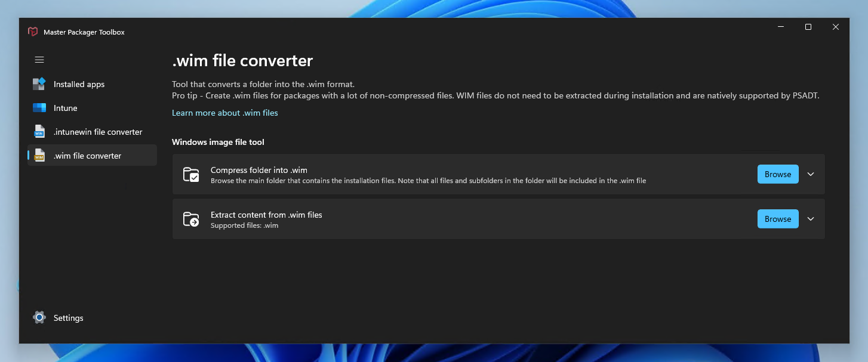Click the Master Packager Toolbox window title
The height and width of the screenshot is (362, 868).
(84, 32)
